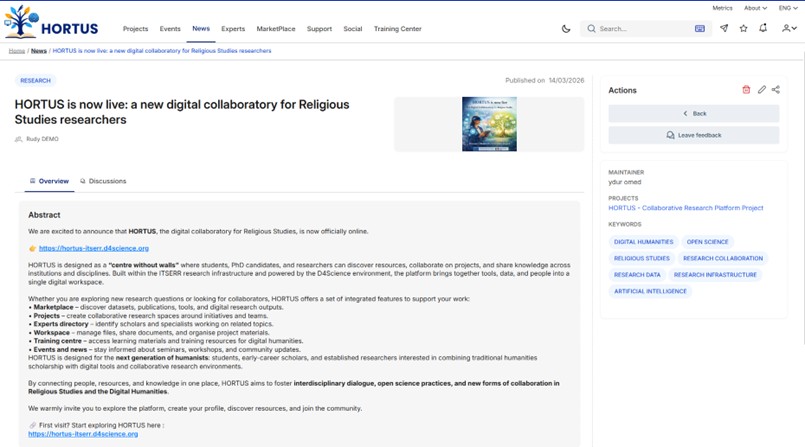This screenshot has height=447, width=805.
Task: Click the published date 14/03/2026
Action: click(566, 81)
